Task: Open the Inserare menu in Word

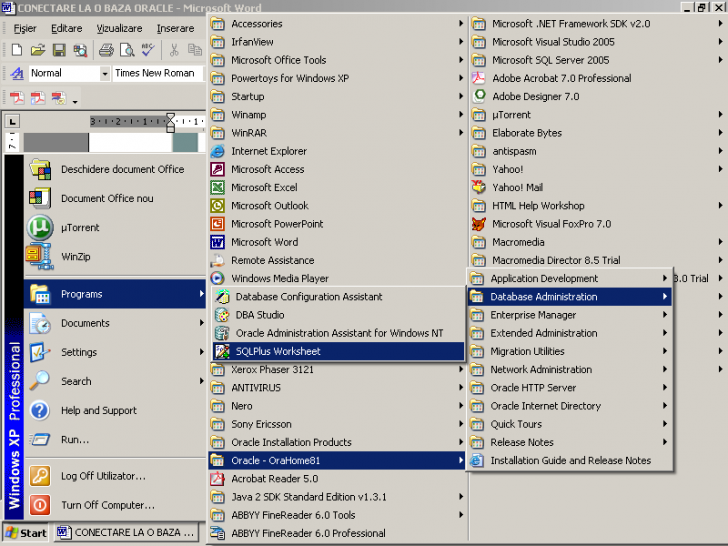Action: point(176,28)
